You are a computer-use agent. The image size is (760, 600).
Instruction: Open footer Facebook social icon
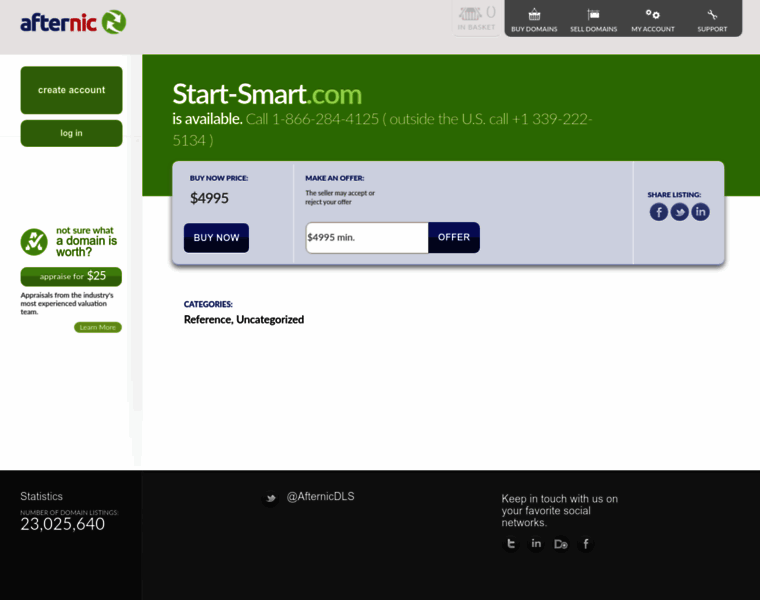click(586, 544)
